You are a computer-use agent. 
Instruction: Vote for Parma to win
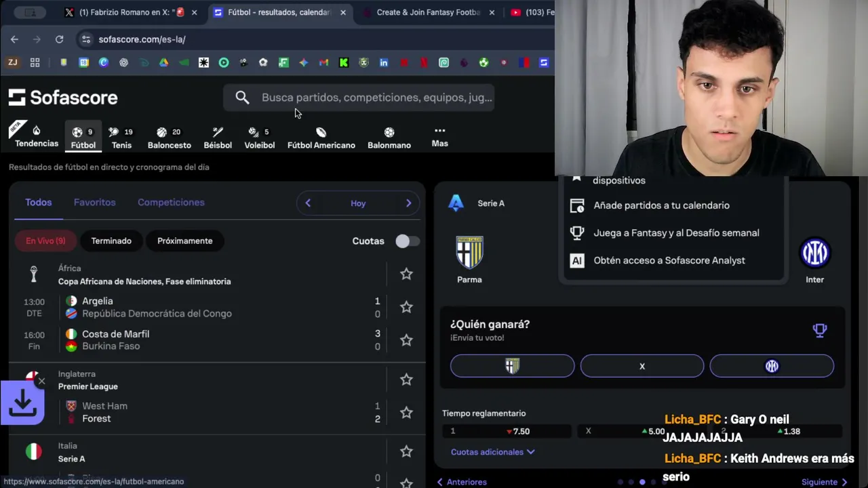(x=512, y=366)
